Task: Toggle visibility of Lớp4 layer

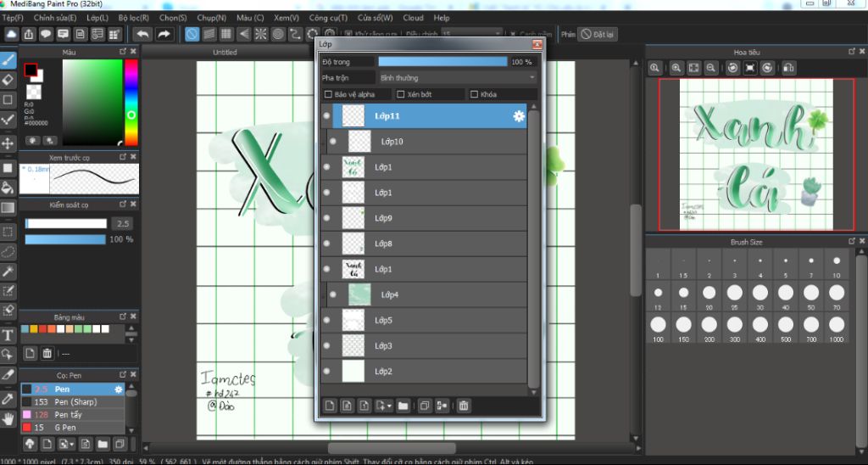Action: [332, 294]
